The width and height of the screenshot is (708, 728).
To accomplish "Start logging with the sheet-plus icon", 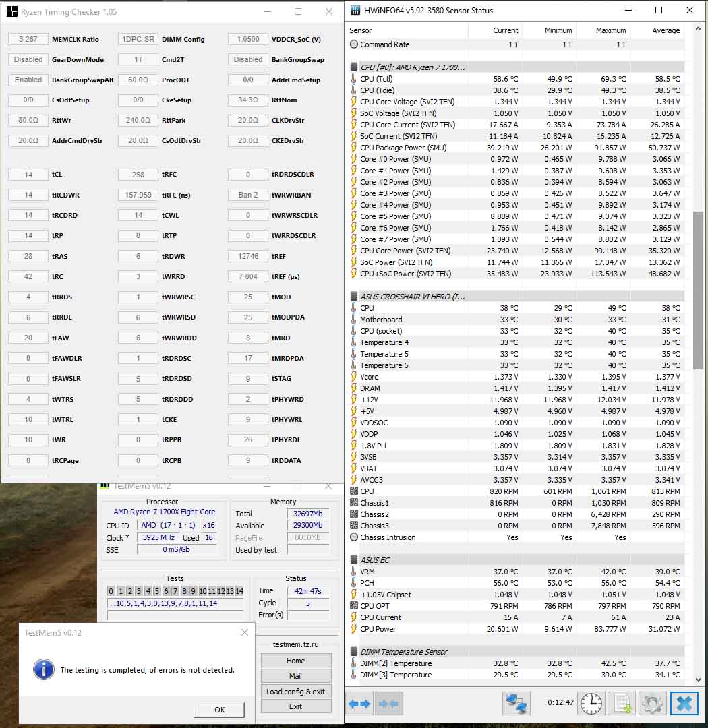I will pos(622,703).
